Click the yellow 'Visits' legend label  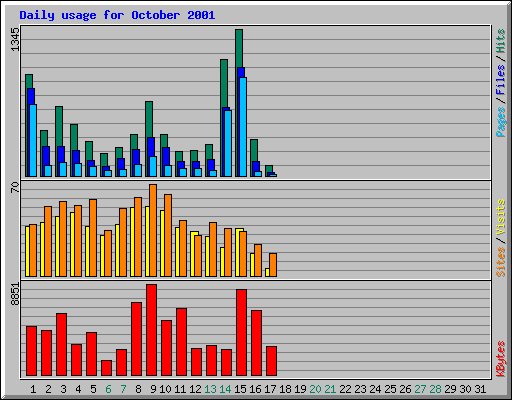(501, 218)
